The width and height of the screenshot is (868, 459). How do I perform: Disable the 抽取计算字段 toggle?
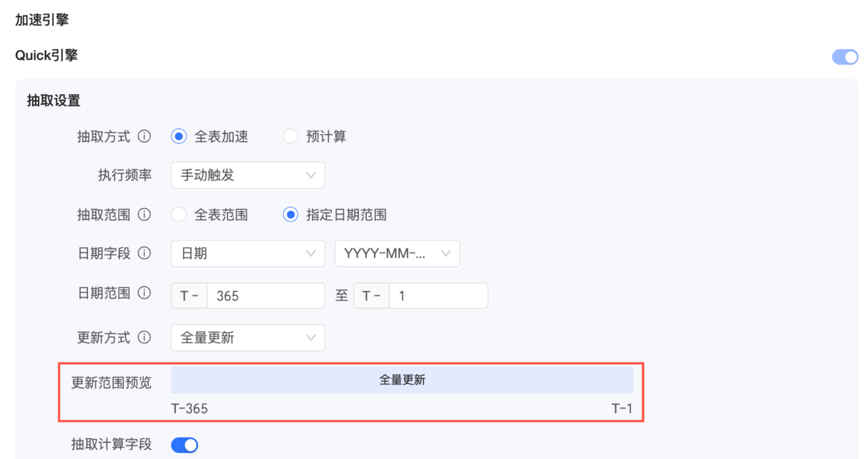tap(185, 445)
